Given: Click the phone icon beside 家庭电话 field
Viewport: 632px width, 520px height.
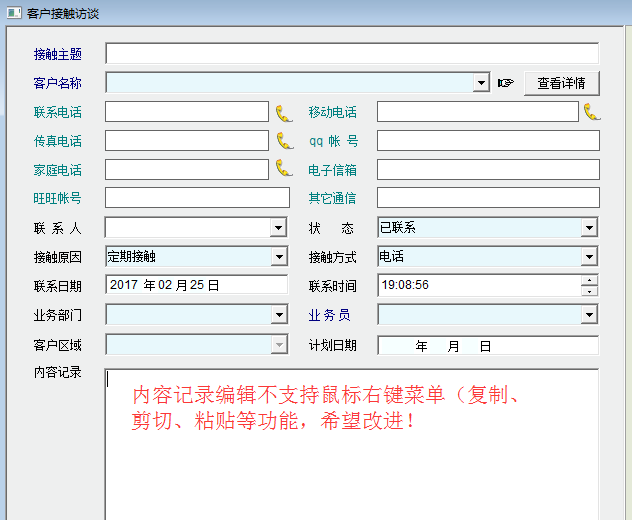Looking at the screenshot, I should click(x=284, y=169).
